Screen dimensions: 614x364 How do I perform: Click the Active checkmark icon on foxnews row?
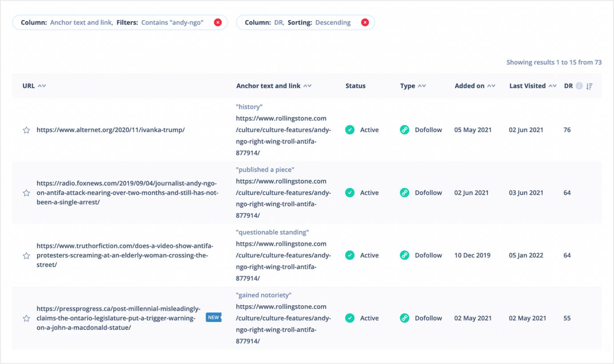350,193
